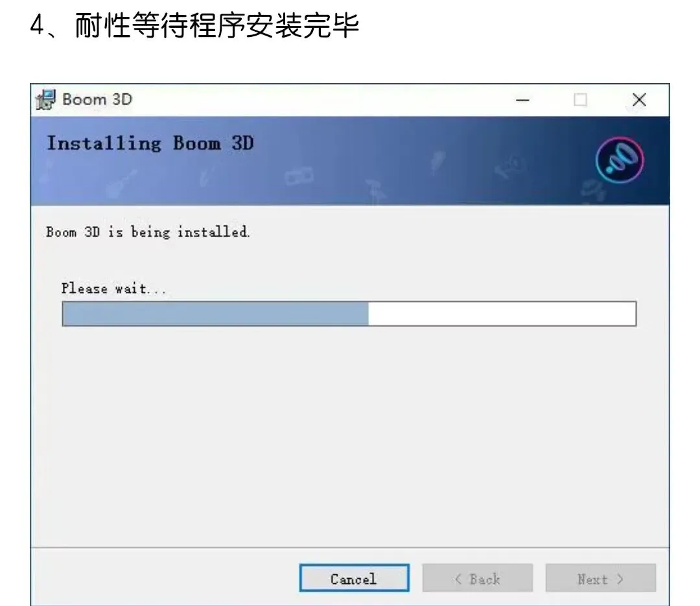The width and height of the screenshot is (700, 606).
Task: Click the greyed-out Next button
Action: (600, 578)
